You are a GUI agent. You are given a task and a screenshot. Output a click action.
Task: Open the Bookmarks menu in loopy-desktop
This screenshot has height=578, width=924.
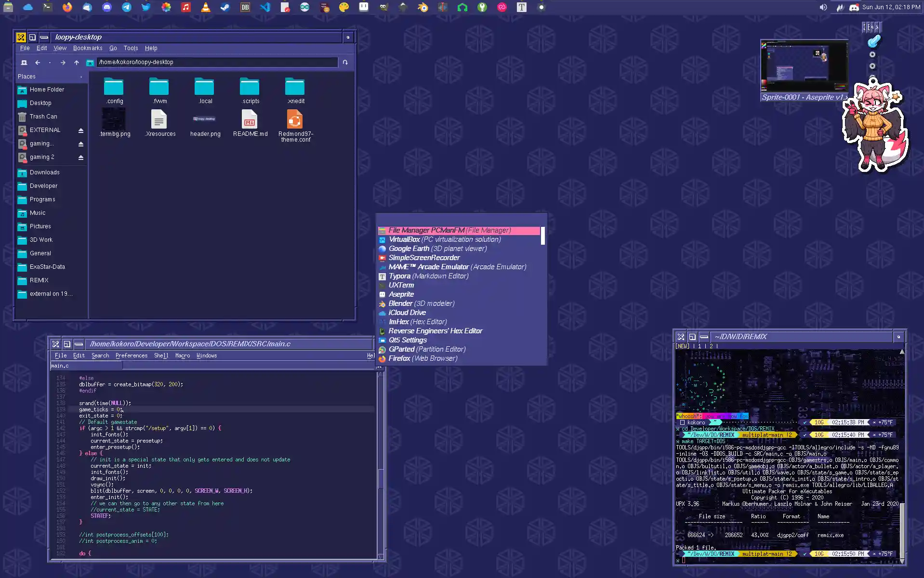(88, 48)
